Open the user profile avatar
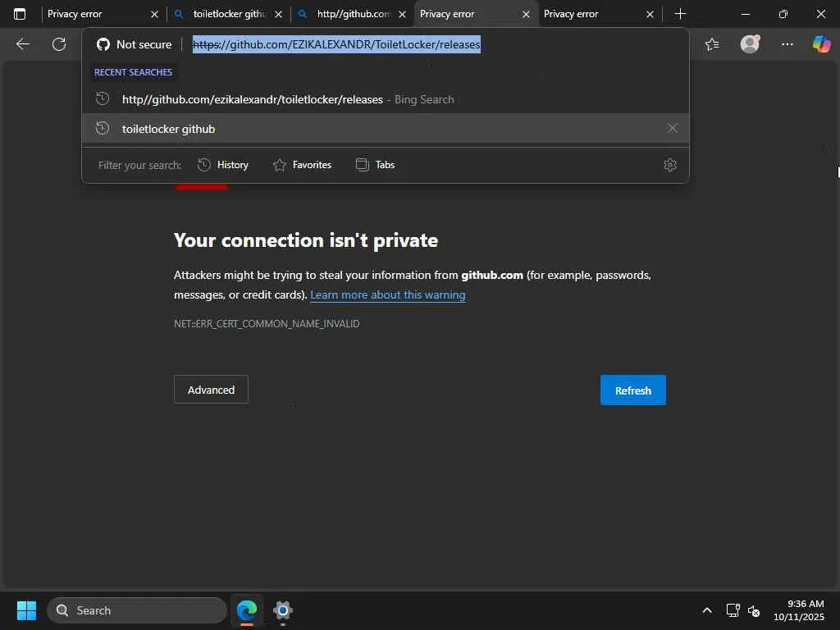This screenshot has width=840, height=630. click(750, 44)
